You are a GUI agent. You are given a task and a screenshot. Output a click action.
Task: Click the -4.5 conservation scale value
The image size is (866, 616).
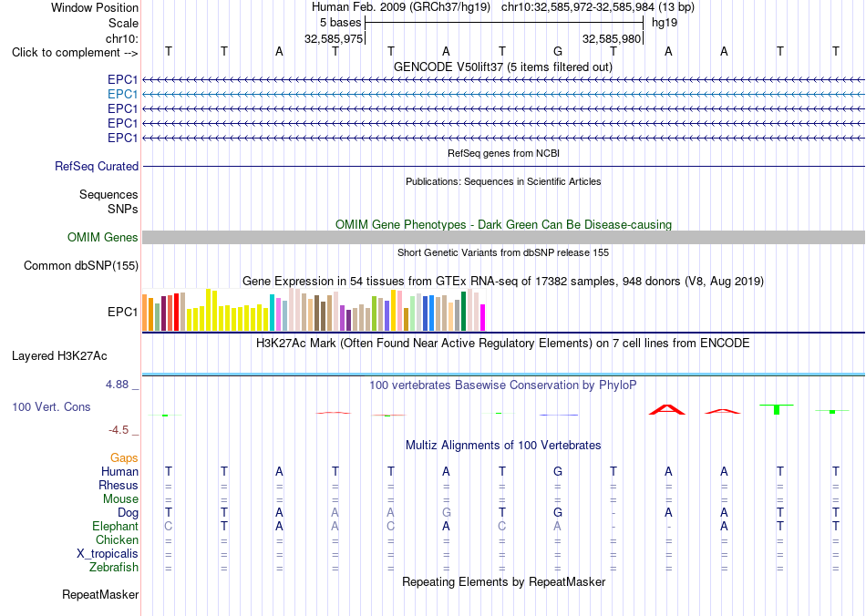(119, 429)
